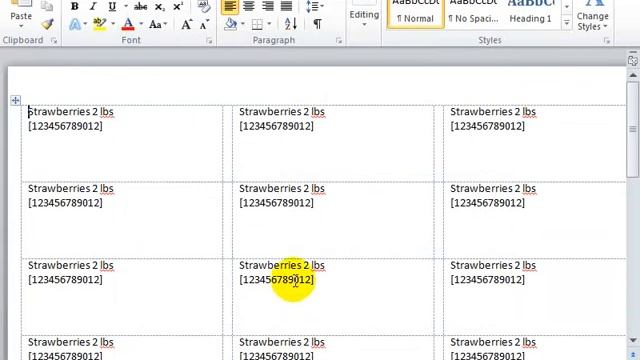Click the document scrollbar up arrow
This screenshot has width=640, height=360.
[x=633, y=76]
